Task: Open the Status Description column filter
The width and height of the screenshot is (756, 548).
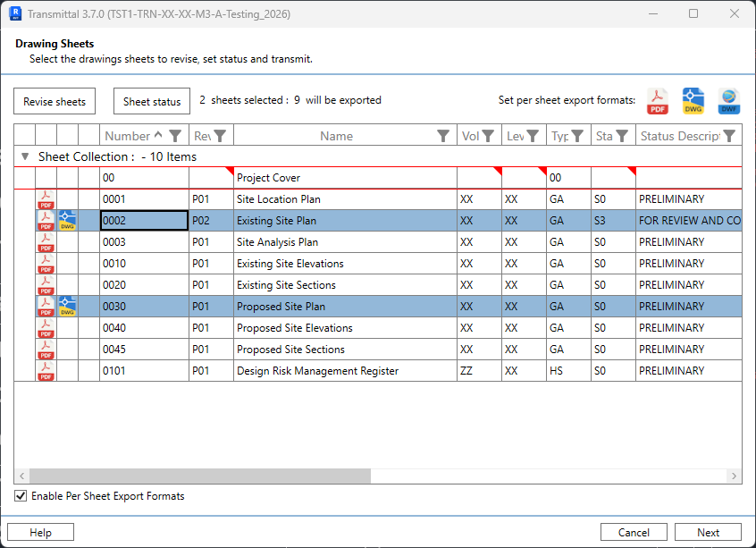Action: coord(730,136)
